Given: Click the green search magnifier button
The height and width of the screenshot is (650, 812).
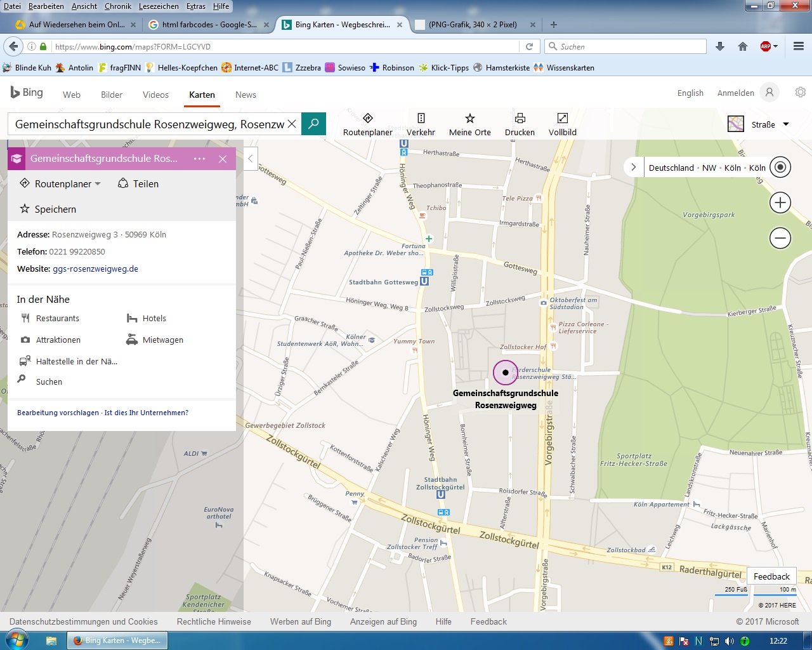Looking at the screenshot, I should [313, 124].
